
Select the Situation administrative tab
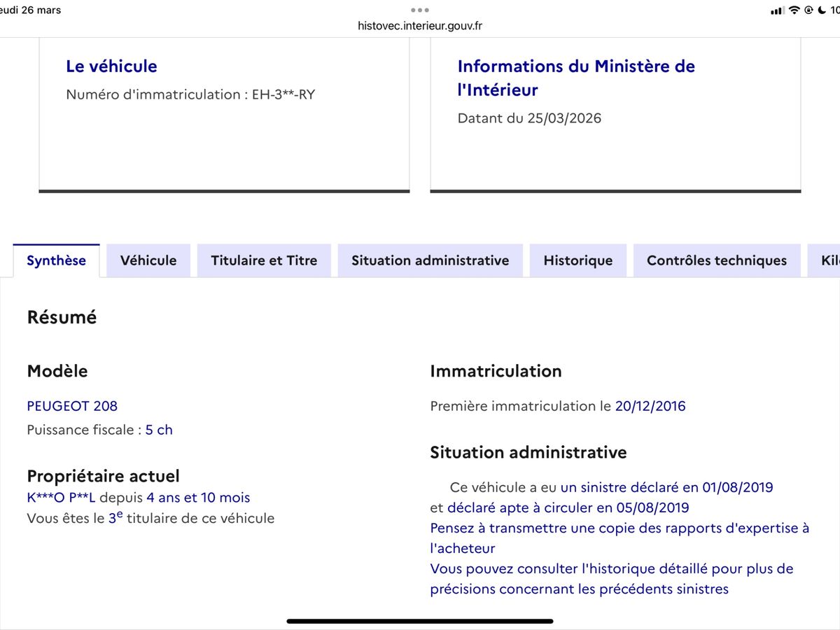(x=430, y=260)
